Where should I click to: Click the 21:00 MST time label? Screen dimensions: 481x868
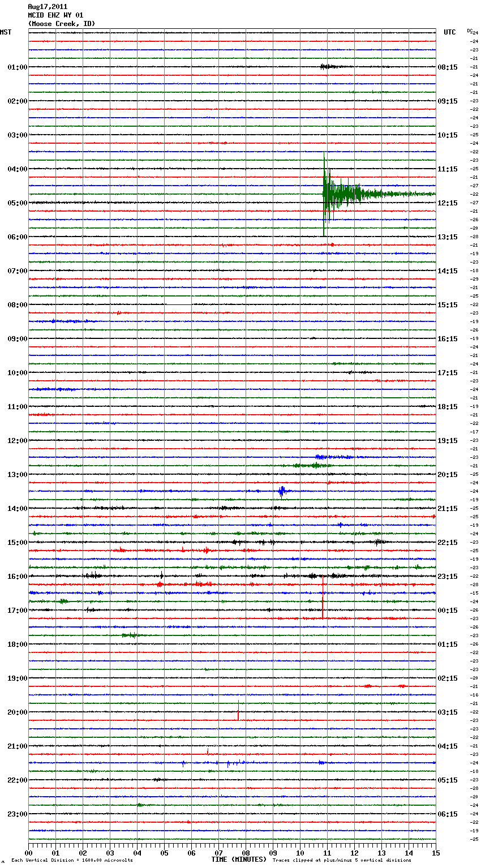click(x=18, y=746)
